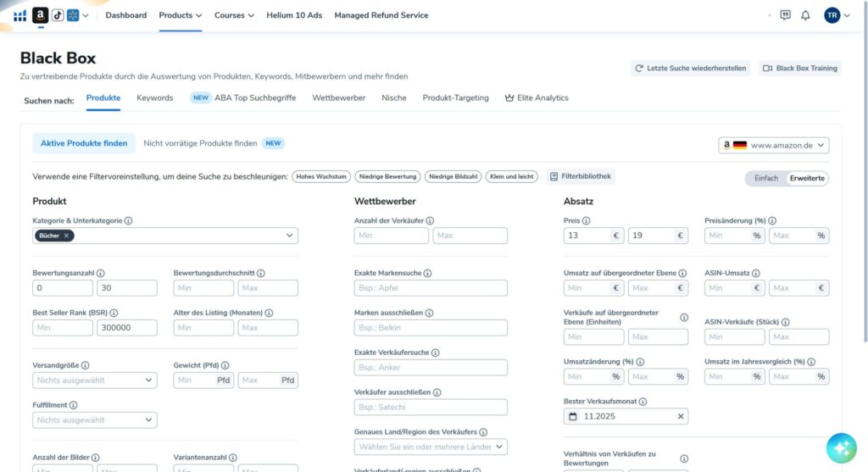This screenshot has width=868, height=472.
Task: Open Black Box Training
Action: (800, 68)
